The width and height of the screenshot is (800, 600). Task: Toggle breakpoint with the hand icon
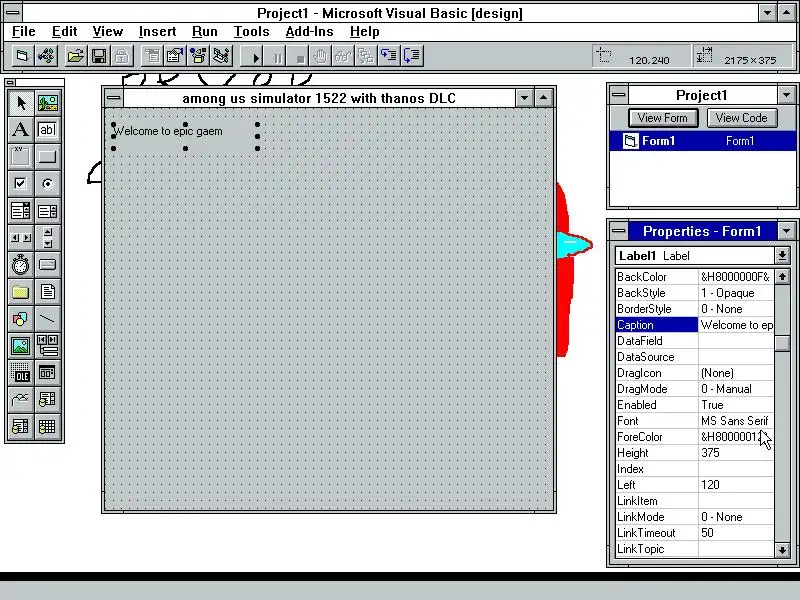pos(320,56)
